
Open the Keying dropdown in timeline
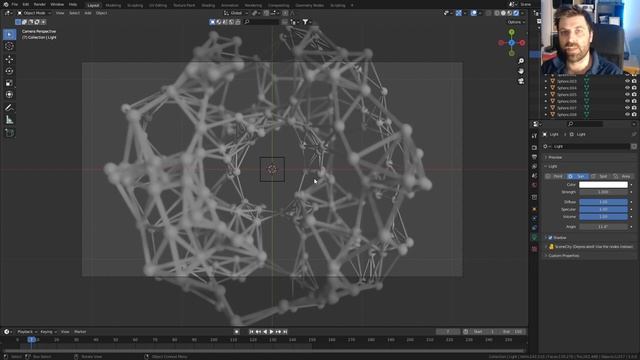[x=48, y=332]
